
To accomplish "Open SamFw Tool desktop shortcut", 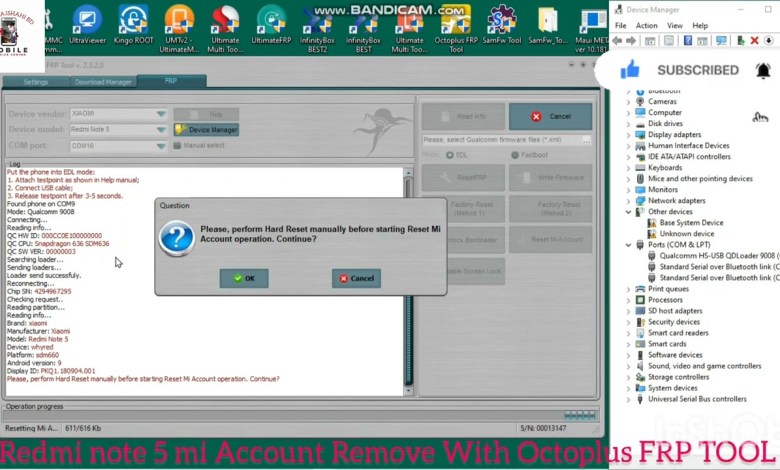I will (502, 24).
